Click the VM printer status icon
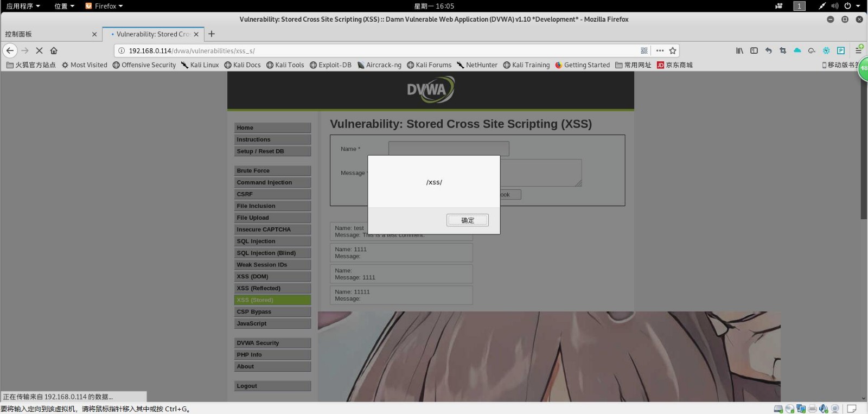Viewport: 868px width, 414px height. click(x=813, y=409)
